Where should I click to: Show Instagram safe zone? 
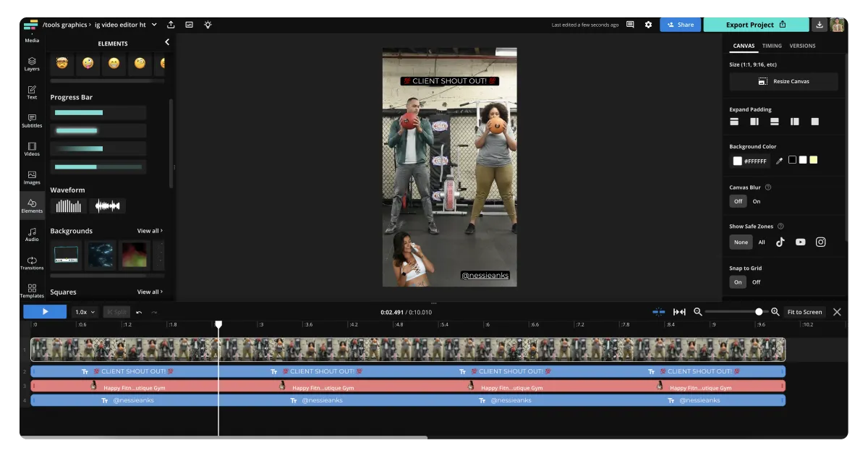pyautogui.click(x=821, y=242)
